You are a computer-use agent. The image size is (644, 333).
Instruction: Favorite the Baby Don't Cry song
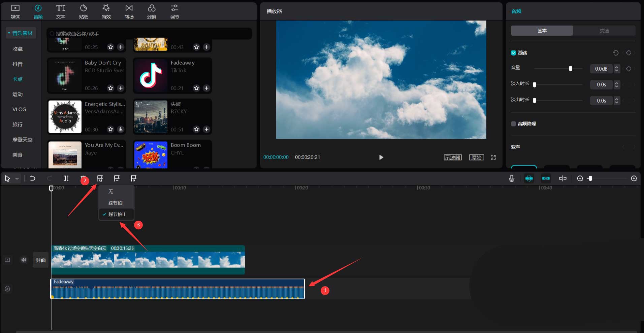(x=110, y=88)
